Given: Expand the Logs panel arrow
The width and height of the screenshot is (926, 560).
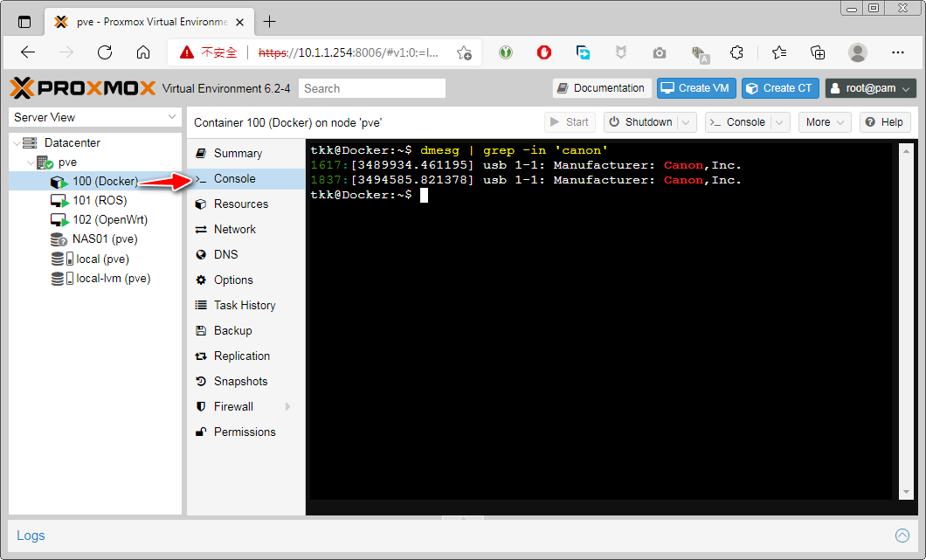Looking at the screenshot, I should pos(902,536).
